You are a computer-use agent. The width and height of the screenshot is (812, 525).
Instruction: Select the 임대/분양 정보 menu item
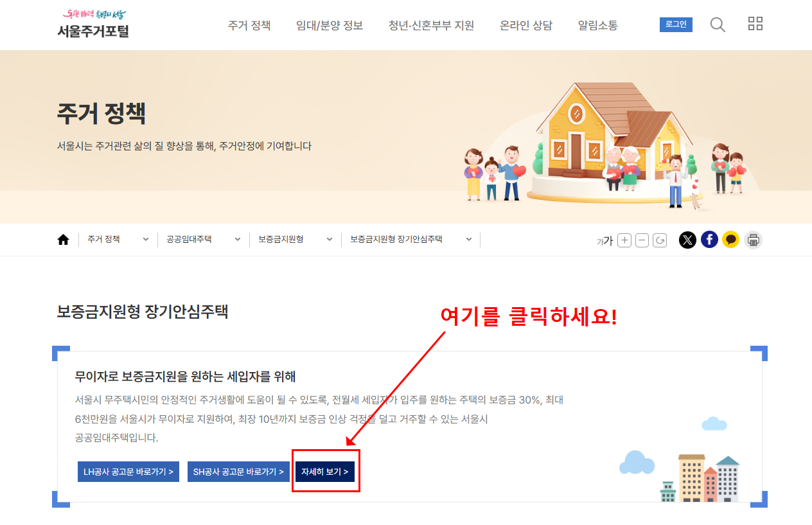[x=330, y=25]
